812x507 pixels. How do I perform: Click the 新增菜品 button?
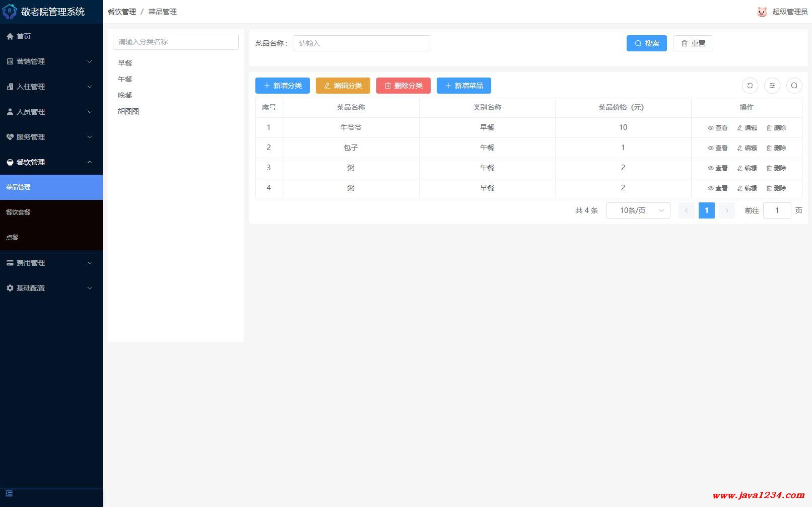(x=463, y=86)
